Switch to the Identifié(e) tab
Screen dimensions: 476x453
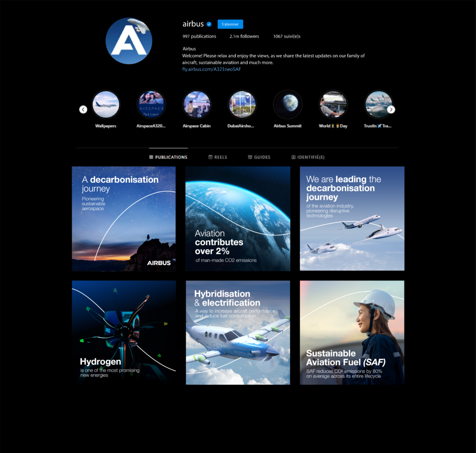coord(308,157)
